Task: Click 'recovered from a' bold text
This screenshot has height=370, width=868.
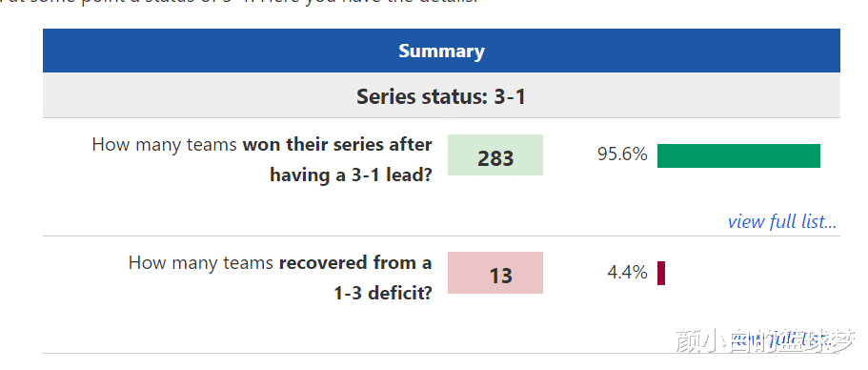Action: click(355, 262)
